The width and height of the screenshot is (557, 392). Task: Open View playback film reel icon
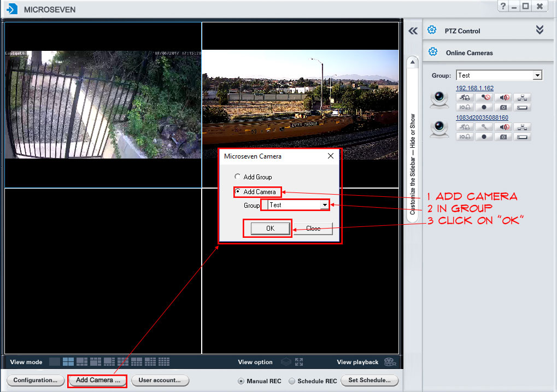pos(390,362)
